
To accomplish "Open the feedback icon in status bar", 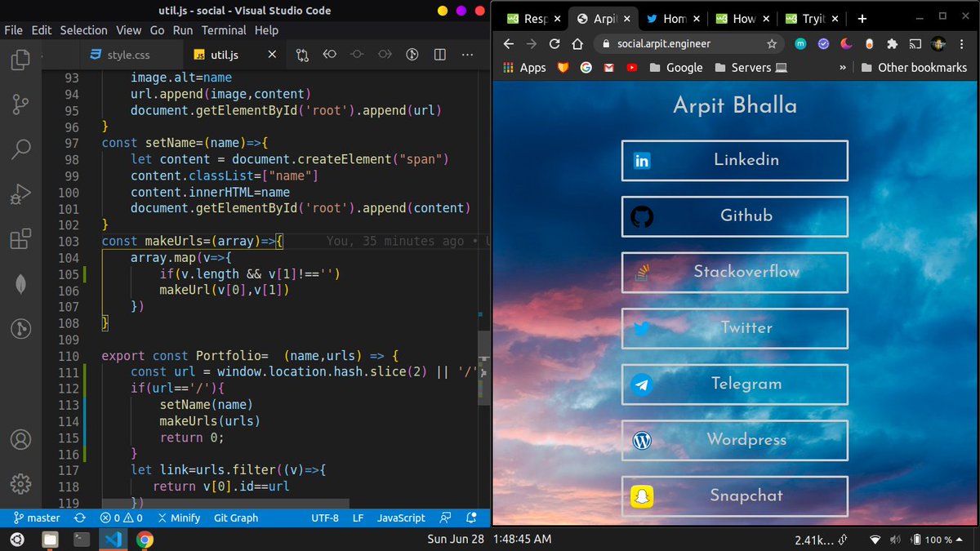I will (x=445, y=518).
